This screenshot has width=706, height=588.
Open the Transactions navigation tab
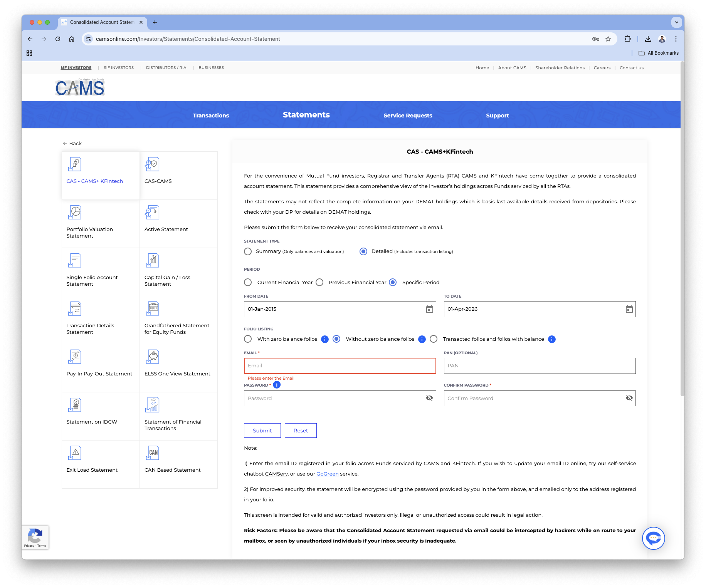211,116
